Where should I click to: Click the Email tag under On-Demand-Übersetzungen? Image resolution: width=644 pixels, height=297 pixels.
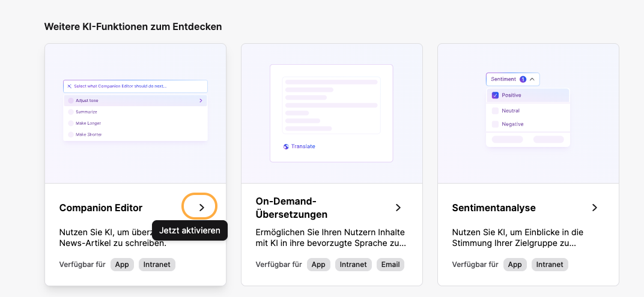click(390, 265)
